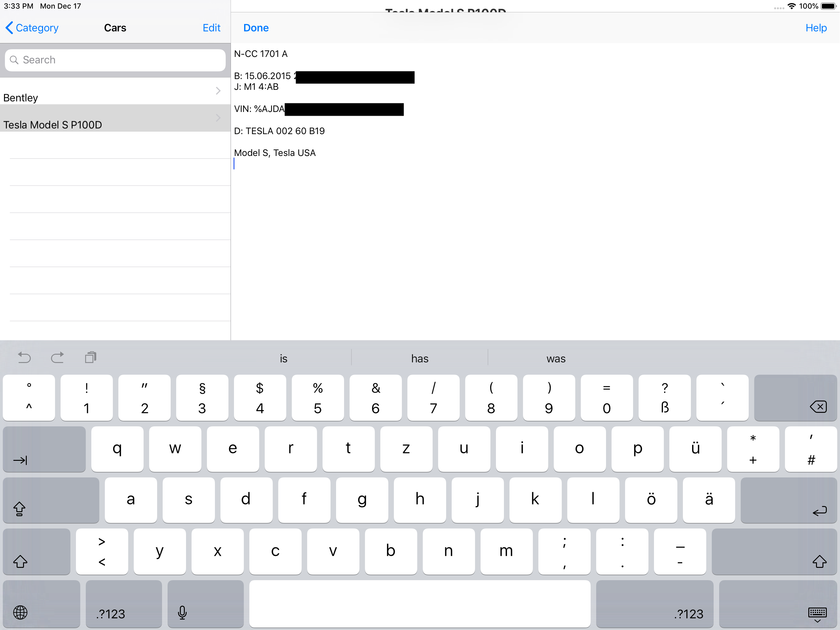840x630 pixels.
Task: Tap the tab key
Action: [x=44, y=449]
